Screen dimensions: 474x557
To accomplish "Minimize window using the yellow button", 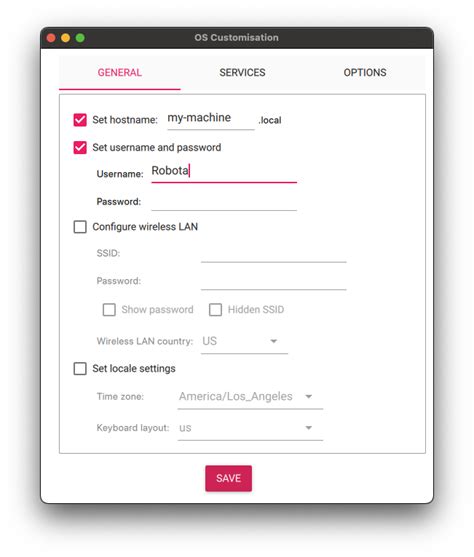I will (66, 38).
